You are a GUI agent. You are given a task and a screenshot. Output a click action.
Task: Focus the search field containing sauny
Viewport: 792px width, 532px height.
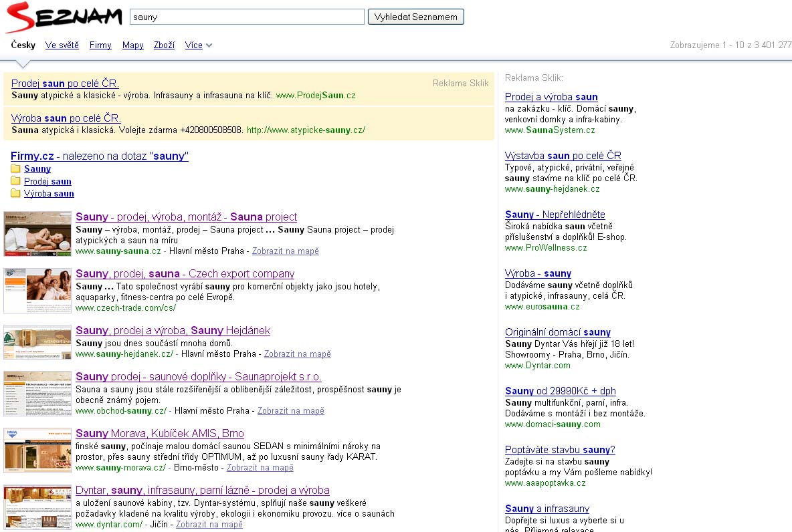247,17
